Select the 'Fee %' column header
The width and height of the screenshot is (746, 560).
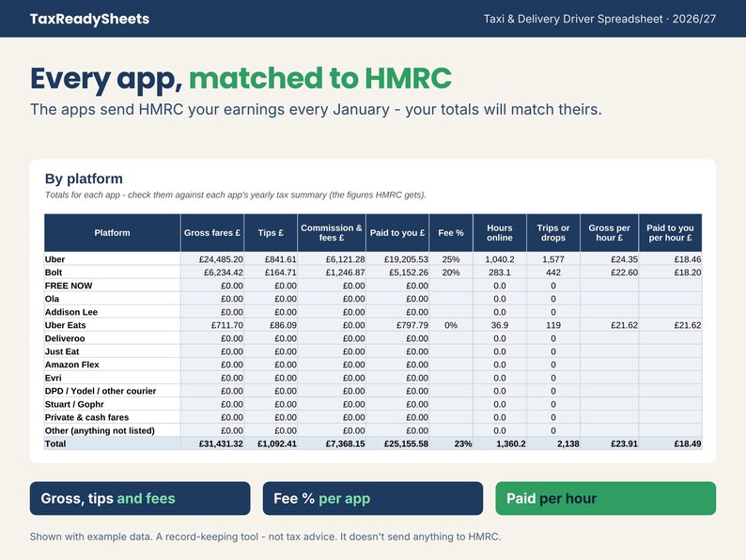451,233
